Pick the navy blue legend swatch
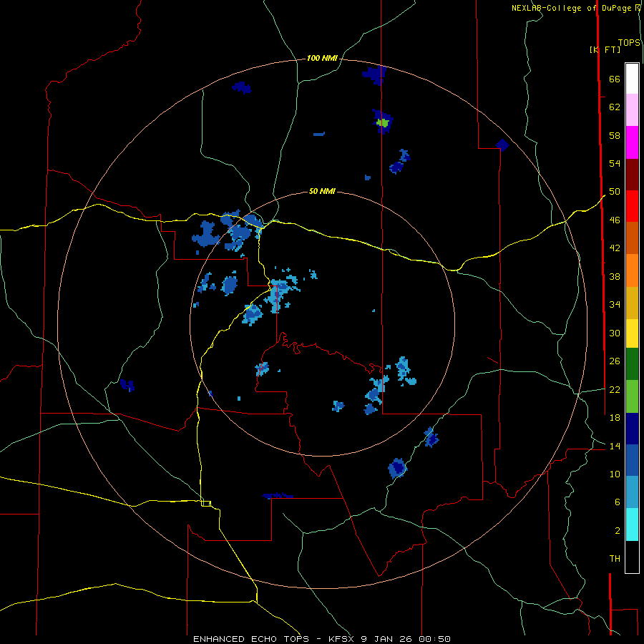 point(632,429)
